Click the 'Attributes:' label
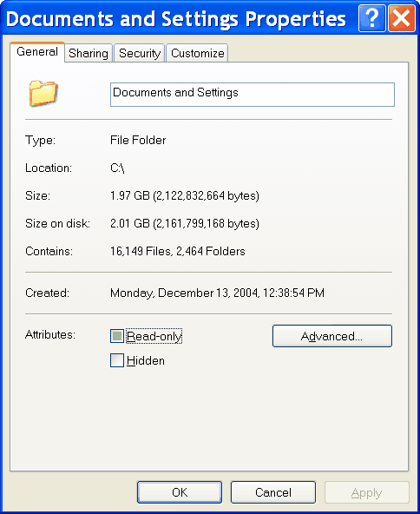This screenshot has width=420, height=514. pos(50,335)
